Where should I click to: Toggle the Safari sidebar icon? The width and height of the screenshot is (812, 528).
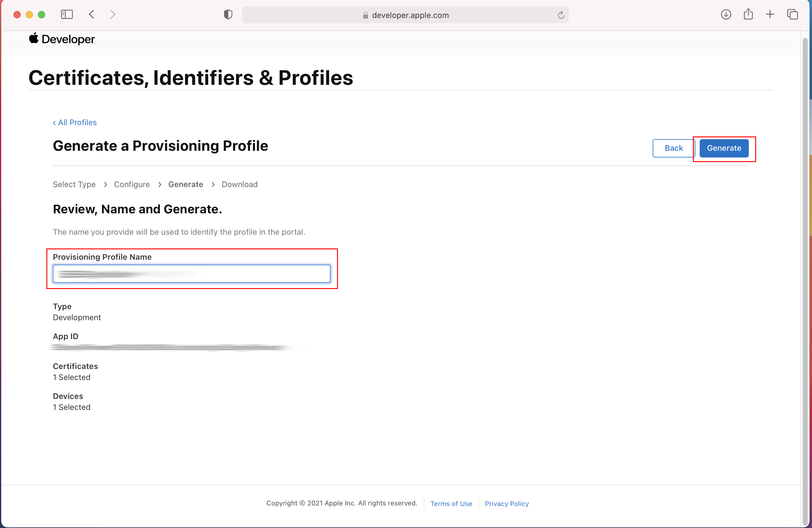67,14
